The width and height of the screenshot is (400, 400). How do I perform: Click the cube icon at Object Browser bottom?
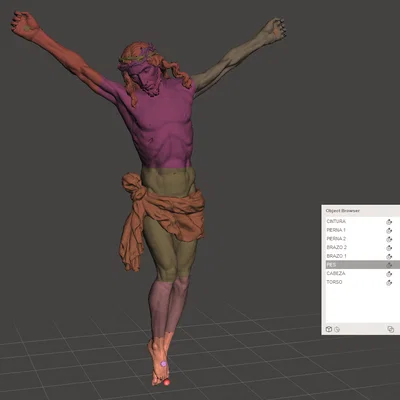pos(329,329)
